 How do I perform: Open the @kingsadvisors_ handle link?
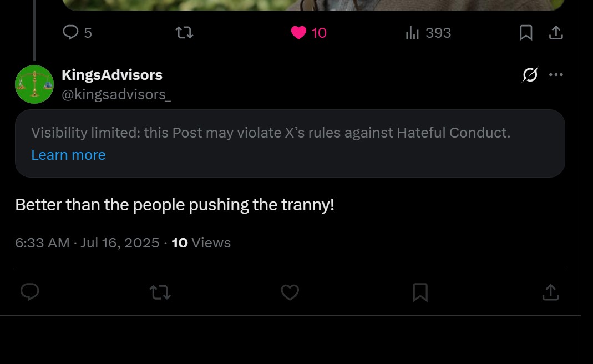pos(116,94)
